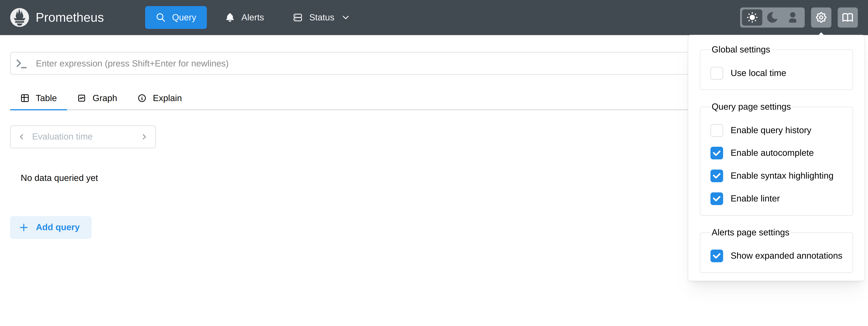Screen dimensions: 868x326
Task: Enable Use local time checkbox
Action: pos(717,73)
